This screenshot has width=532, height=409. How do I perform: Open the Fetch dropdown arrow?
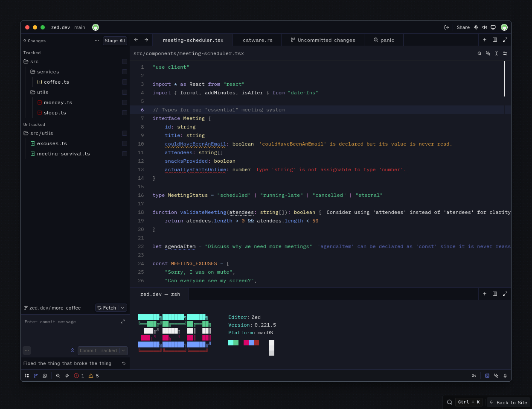[123, 307]
